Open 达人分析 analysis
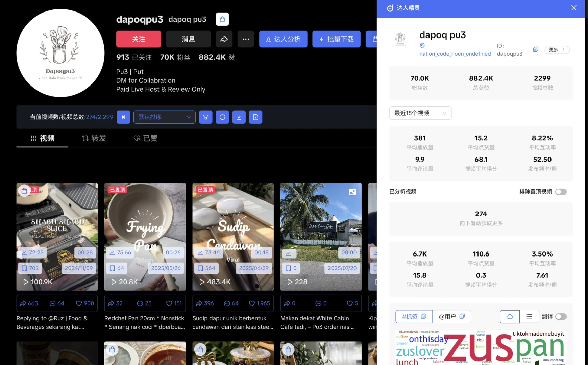This screenshot has width=588, height=365. point(283,39)
